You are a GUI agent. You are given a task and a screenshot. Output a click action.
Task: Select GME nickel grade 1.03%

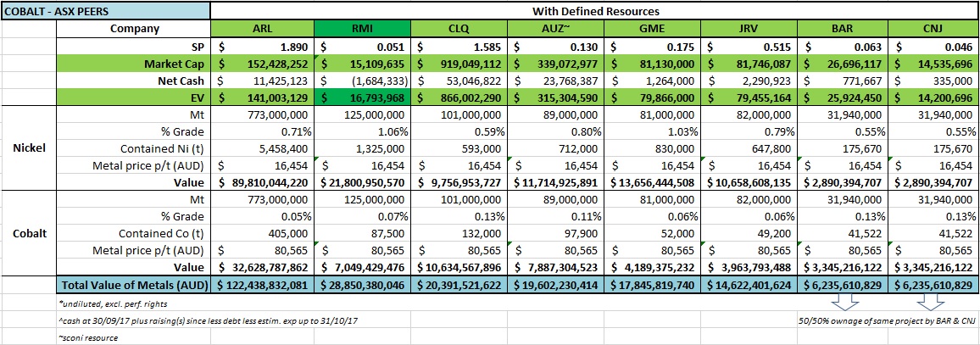tap(653, 132)
